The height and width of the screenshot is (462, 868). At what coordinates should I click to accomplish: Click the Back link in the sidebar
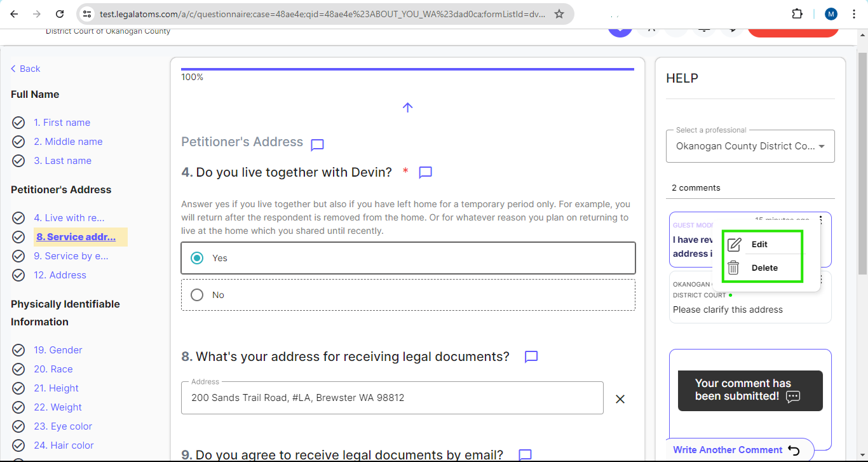[25, 69]
